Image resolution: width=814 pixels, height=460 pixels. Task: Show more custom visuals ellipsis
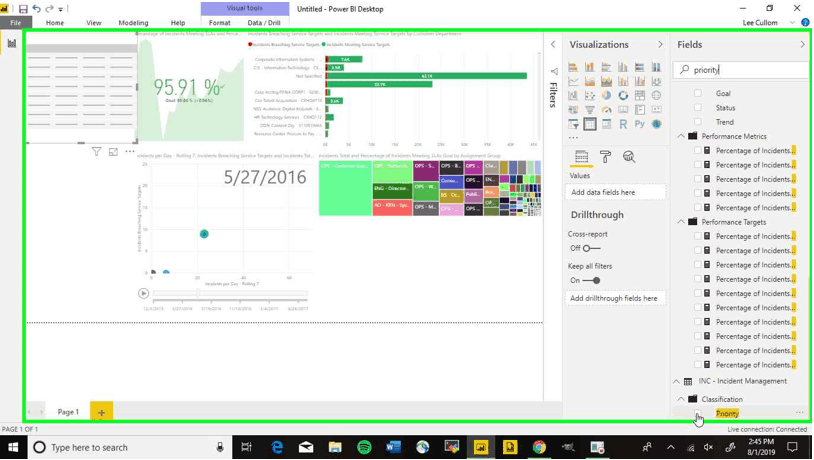(x=573, y=138)
